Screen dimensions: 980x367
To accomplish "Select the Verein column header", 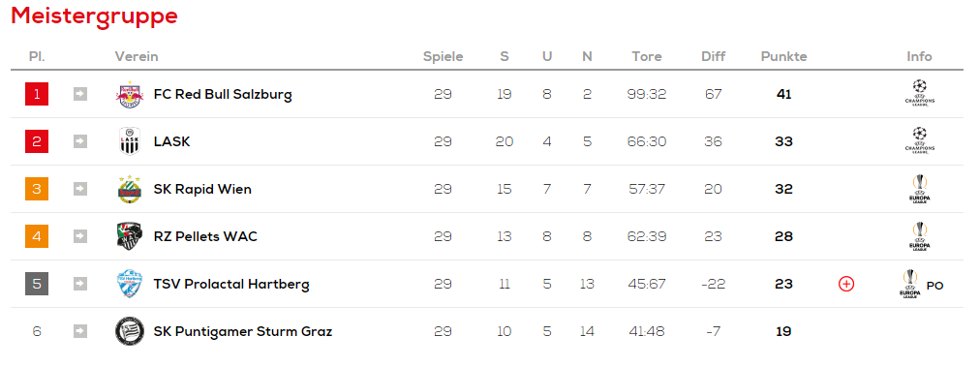I will click(x=137, y=56).
